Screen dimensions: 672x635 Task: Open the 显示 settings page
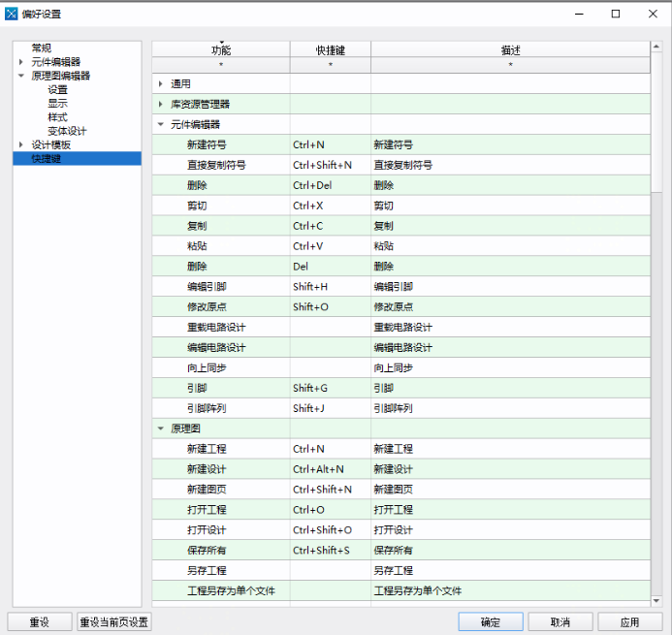[x=57, y=103]
